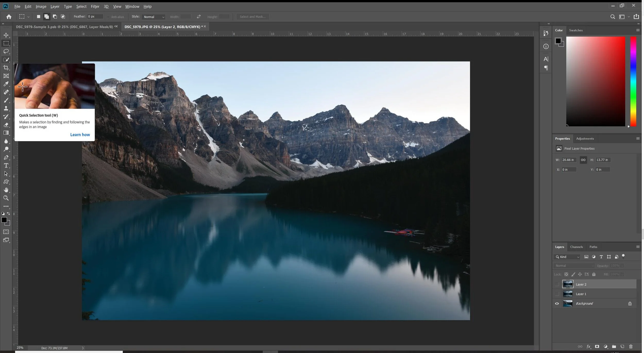Screen dimensions: 644x353
Task: Hide the Background layer
Action: 557,304
